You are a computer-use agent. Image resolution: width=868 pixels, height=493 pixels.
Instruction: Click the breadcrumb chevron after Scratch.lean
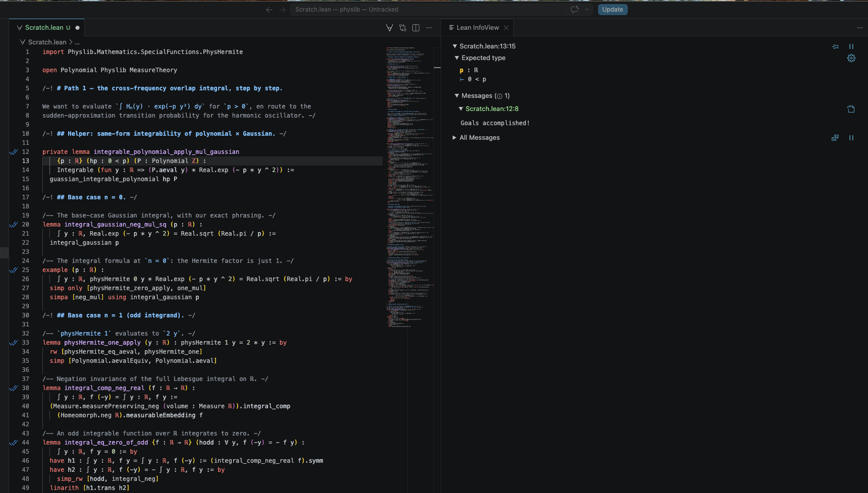pyautogui.click(x=71, y=42)
